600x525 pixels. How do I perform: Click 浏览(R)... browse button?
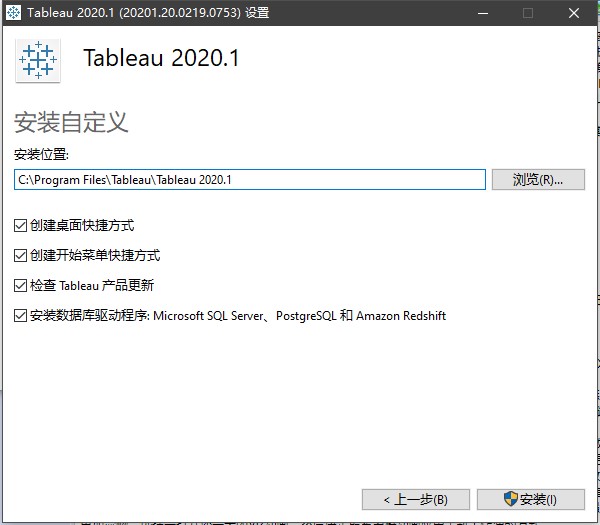(x=538, y=179)
